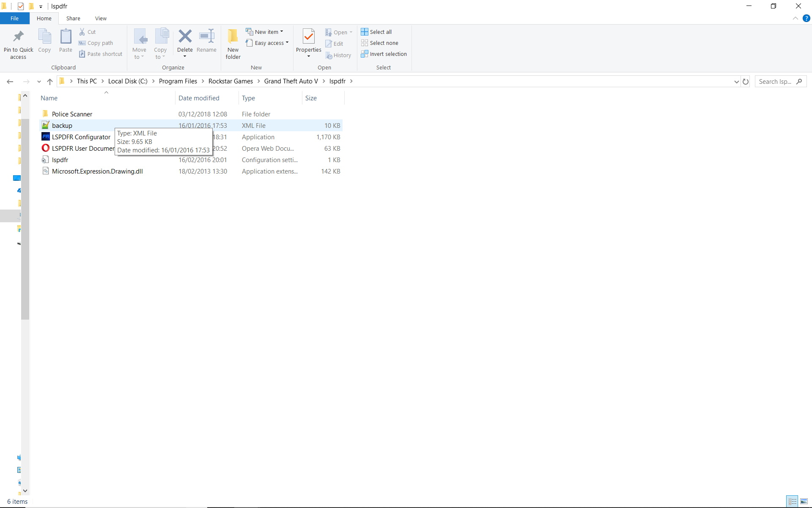Click quick access toolbar properties checkmark
Viewport: 812px width, 508px height.
click(x=21, y=6)
